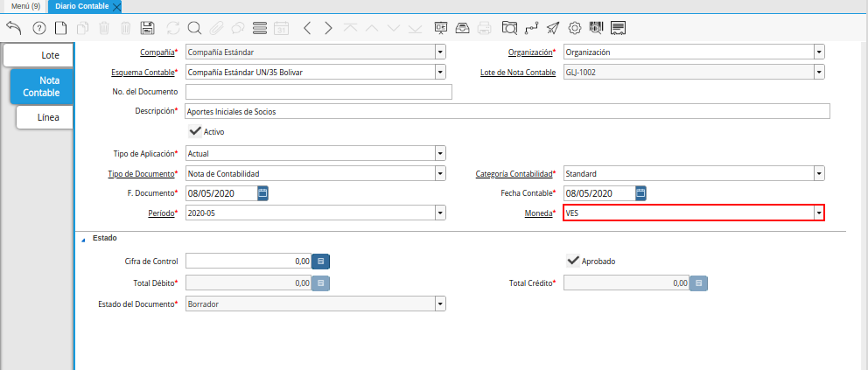Open the Período dropdown arrow
Image resolution: width=868 pixels, height=370 pixels.
point(441,213)
